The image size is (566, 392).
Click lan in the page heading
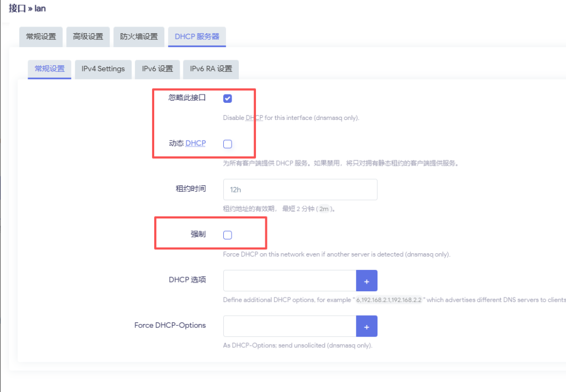(39, 8)
